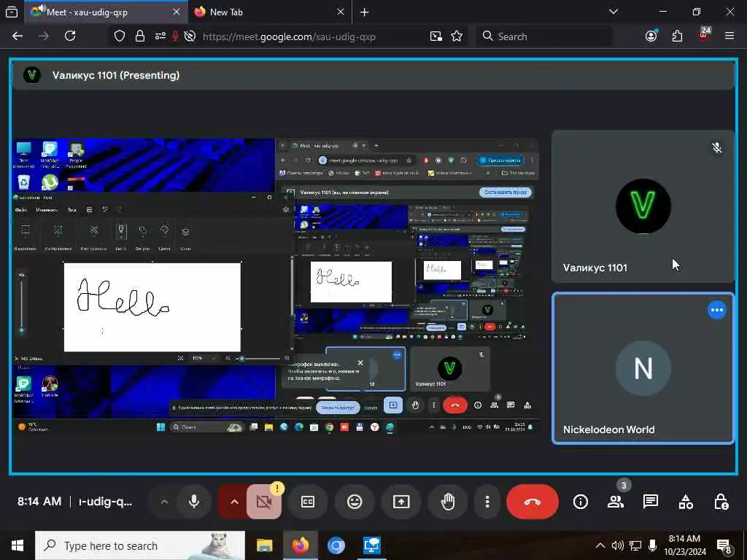Open the emoji reactions button
Screen dimensions: 747x560
coord(355,502)
